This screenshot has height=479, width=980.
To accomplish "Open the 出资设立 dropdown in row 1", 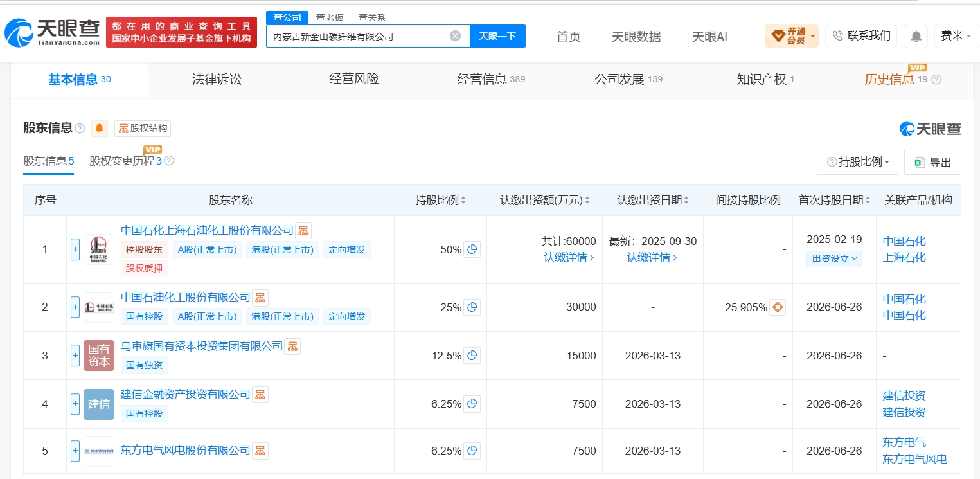I will [834, 258].
